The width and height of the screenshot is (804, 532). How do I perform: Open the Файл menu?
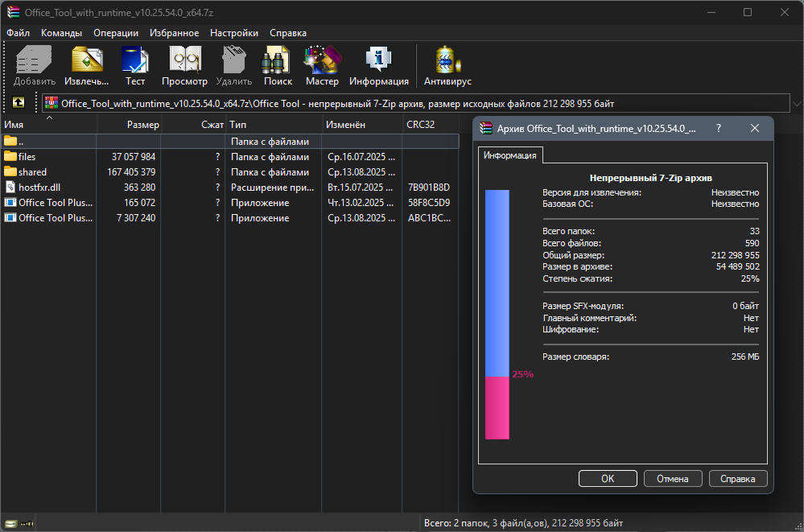click(x=18, y=33)
